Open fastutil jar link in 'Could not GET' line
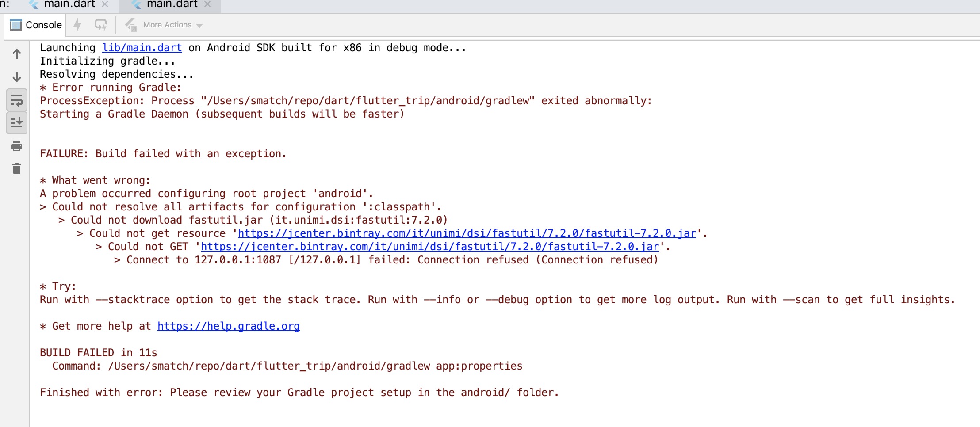 click(430, 247)
